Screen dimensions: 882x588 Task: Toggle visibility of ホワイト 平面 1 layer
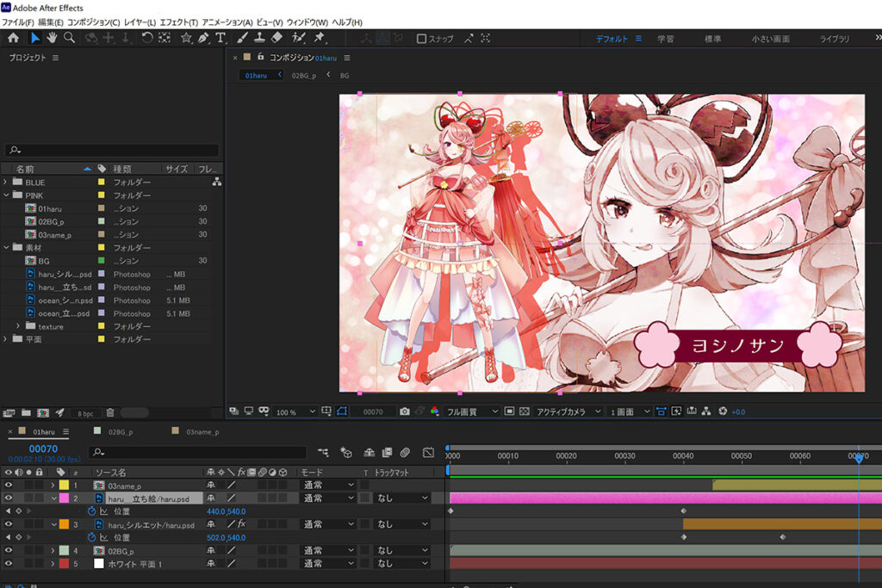click(9, 563)
